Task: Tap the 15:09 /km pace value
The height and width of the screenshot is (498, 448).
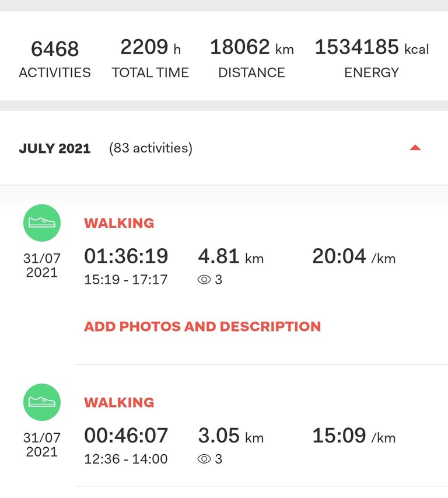Action: pyautogui.click(x=353, y=436)
